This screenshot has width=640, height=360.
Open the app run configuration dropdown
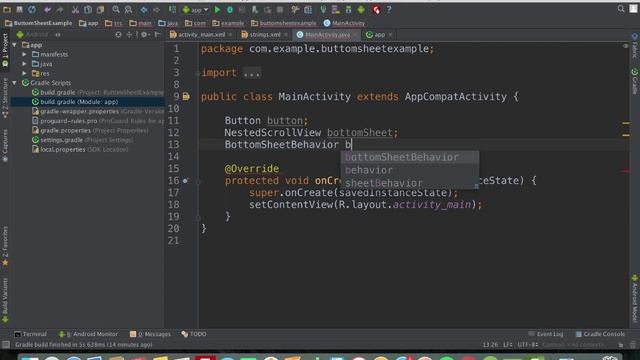point(195,9)
